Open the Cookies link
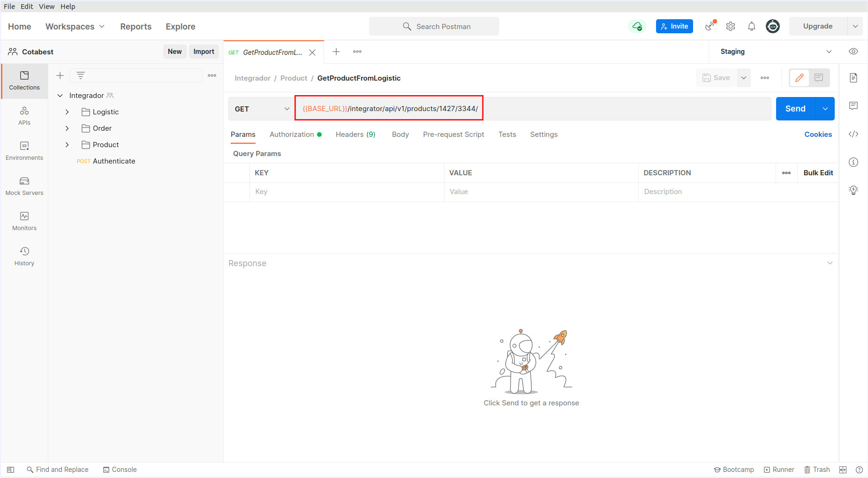868x478 pixels. click(x=818, y=134)
